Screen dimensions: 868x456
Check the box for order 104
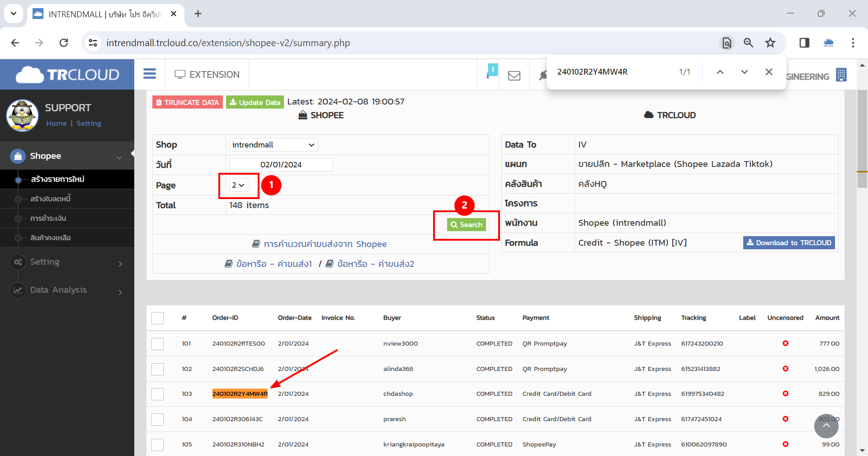pyautogui.click(x=157, y=419)
